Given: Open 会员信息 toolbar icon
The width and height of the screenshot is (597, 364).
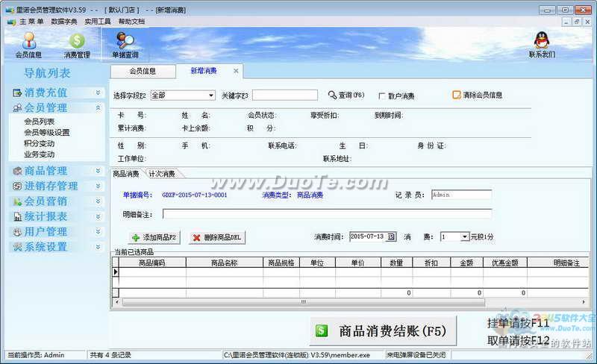Looking at the screenshot, I should 29,41.
